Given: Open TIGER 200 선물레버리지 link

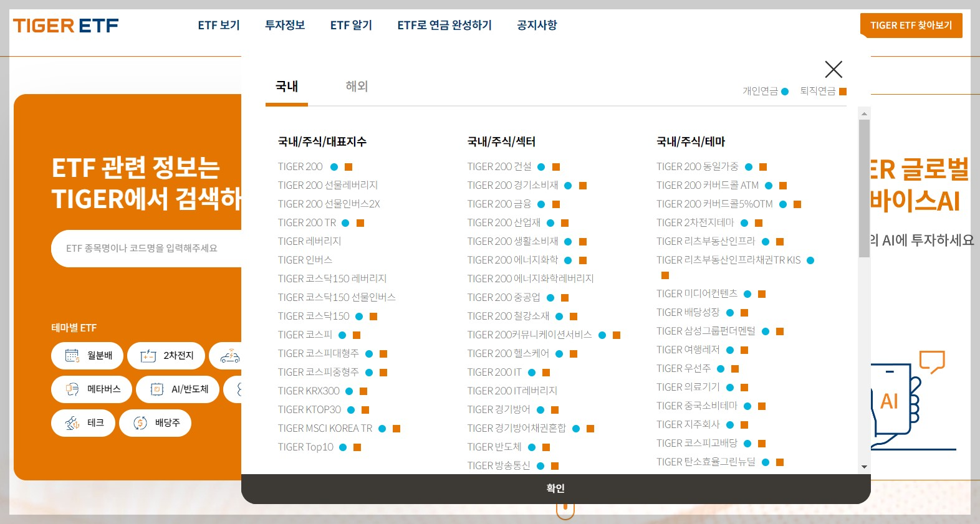Looking at the screenshot, I should [328, 186].
